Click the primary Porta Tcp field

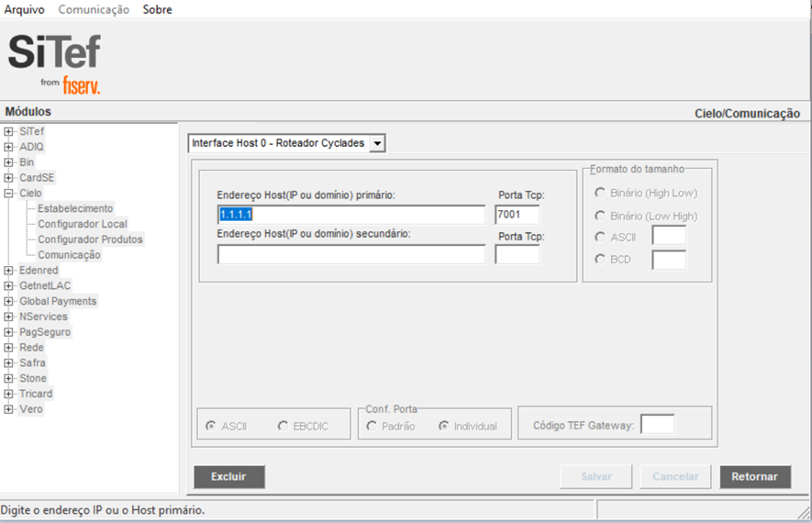[517, 215]
